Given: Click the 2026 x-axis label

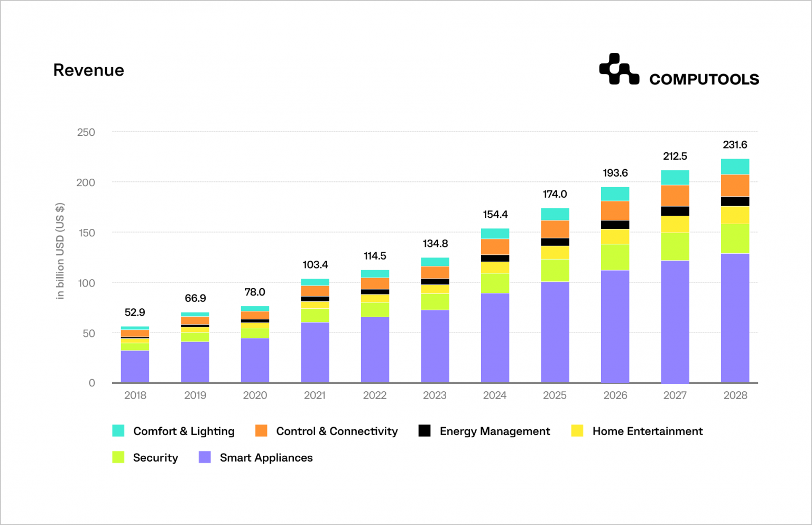Looking at the screenshot, I should click(615, 395).
